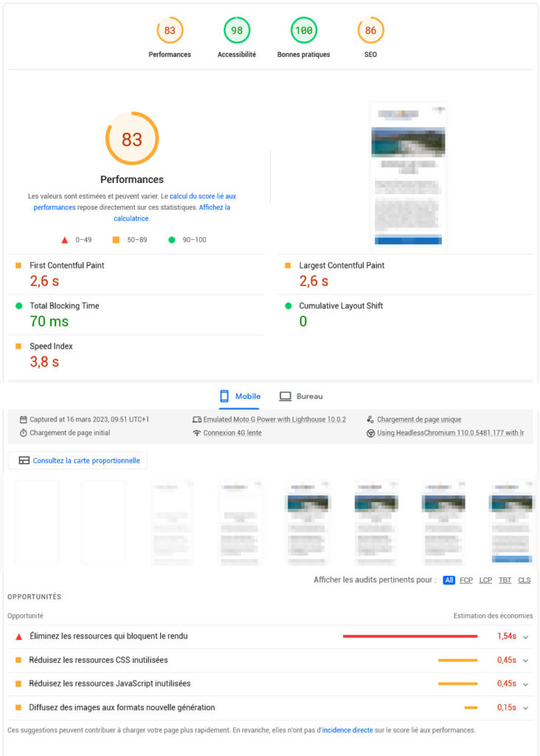Click the last filmstrip frame with blue button

511,523
